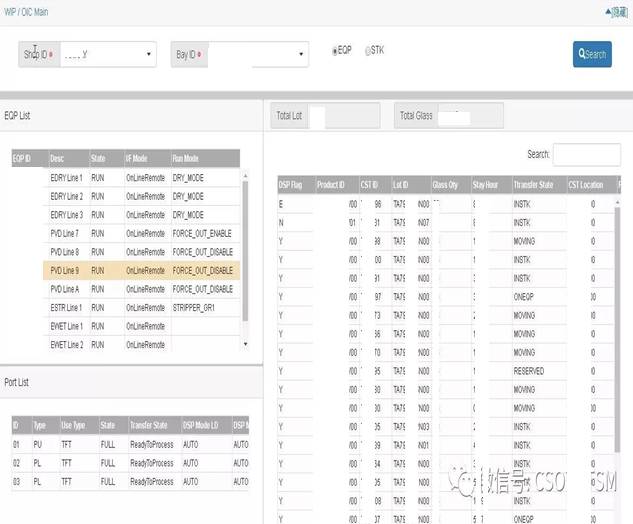
Task: Click the Stay Hour column header
Action: pyautogui.click(x=488, y=185)
